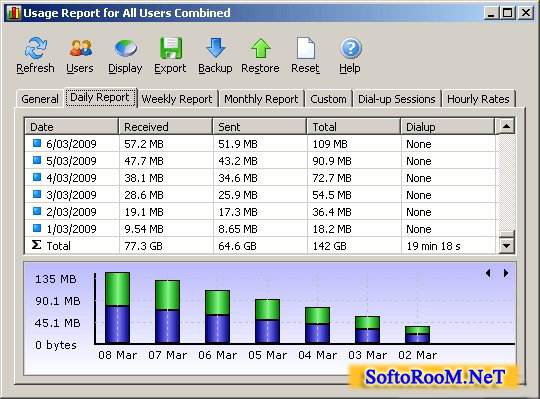Click the 77.3 GB total received value
Screen dimensions: 540x399
tap(143, 245)
